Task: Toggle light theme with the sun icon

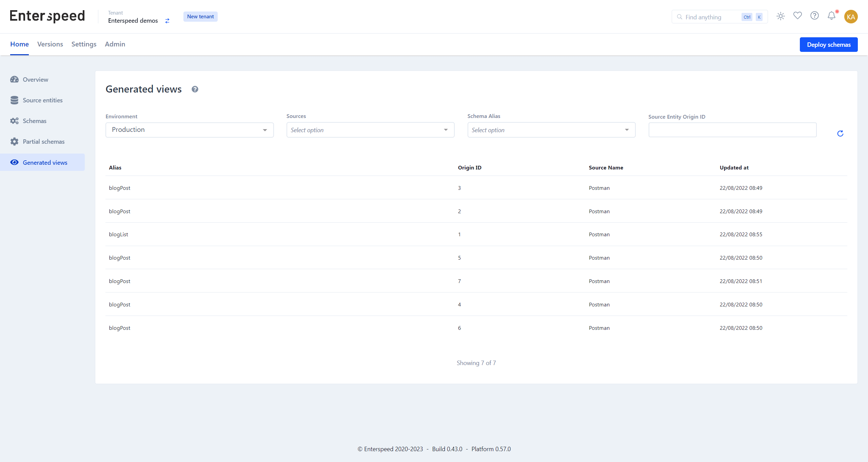Action: click(781, 16)
